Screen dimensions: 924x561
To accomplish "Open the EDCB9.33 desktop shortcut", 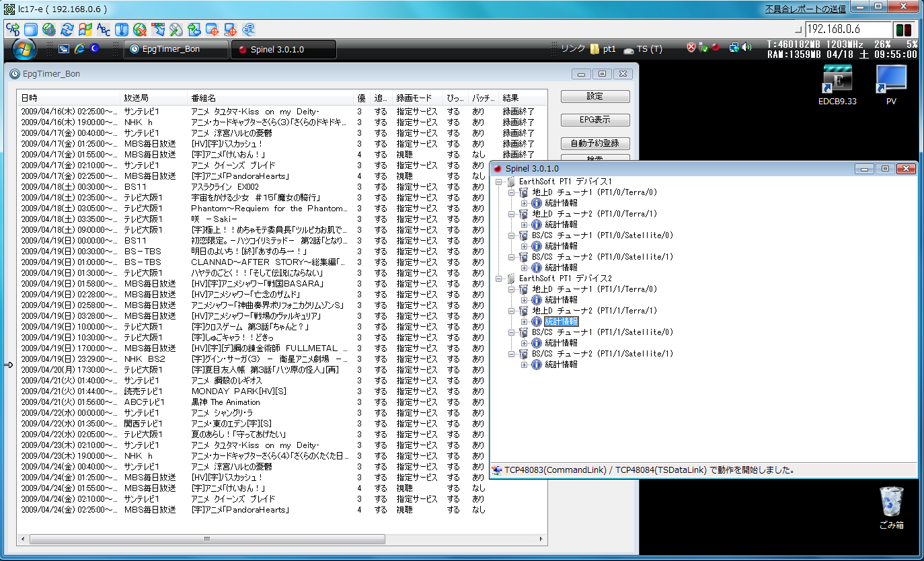I will [x=837, y=85].
